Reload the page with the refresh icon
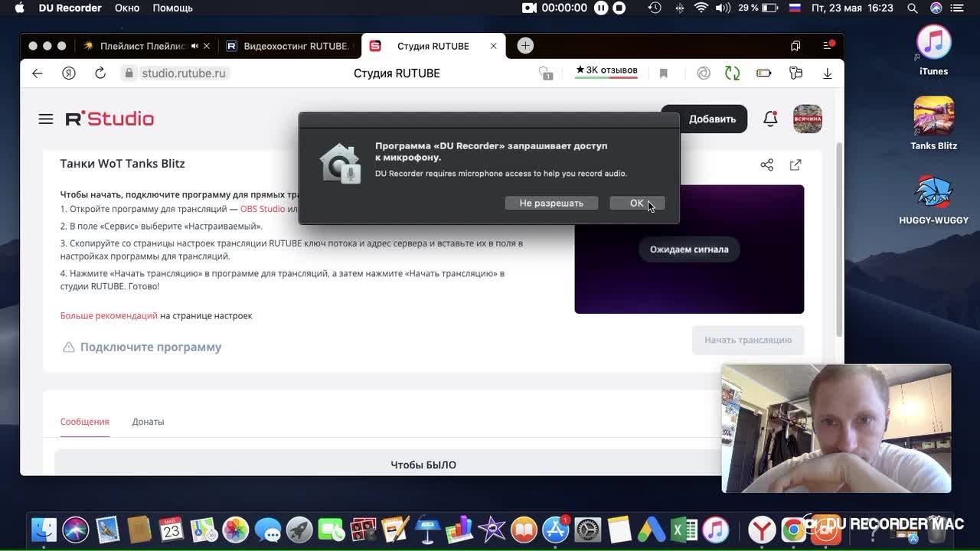 click(x=100, y=73)
